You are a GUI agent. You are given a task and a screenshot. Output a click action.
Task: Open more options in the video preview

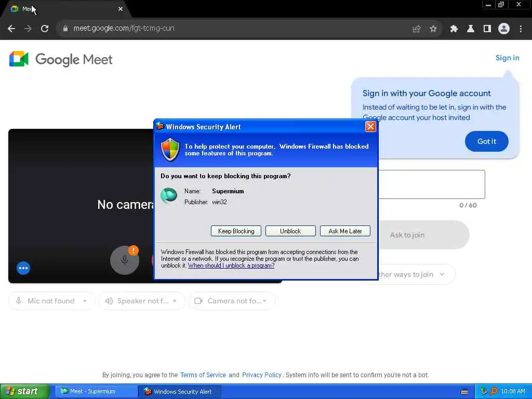coord(23,268)
